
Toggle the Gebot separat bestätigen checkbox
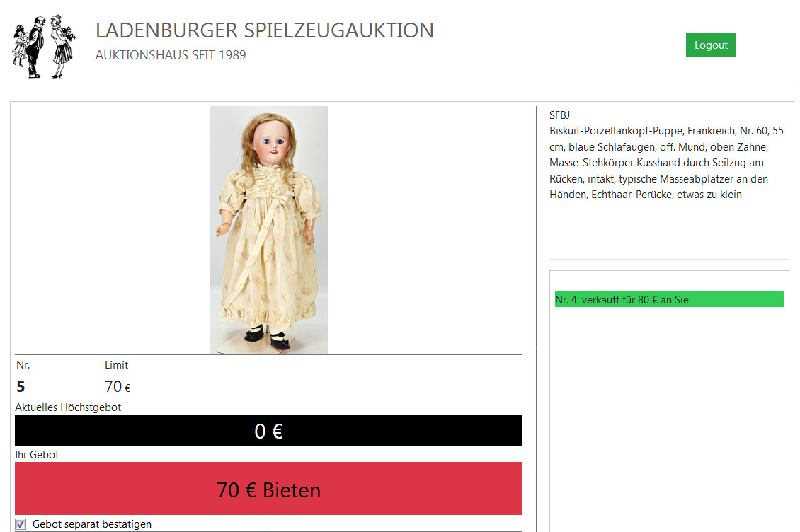(x=21, y=524)
